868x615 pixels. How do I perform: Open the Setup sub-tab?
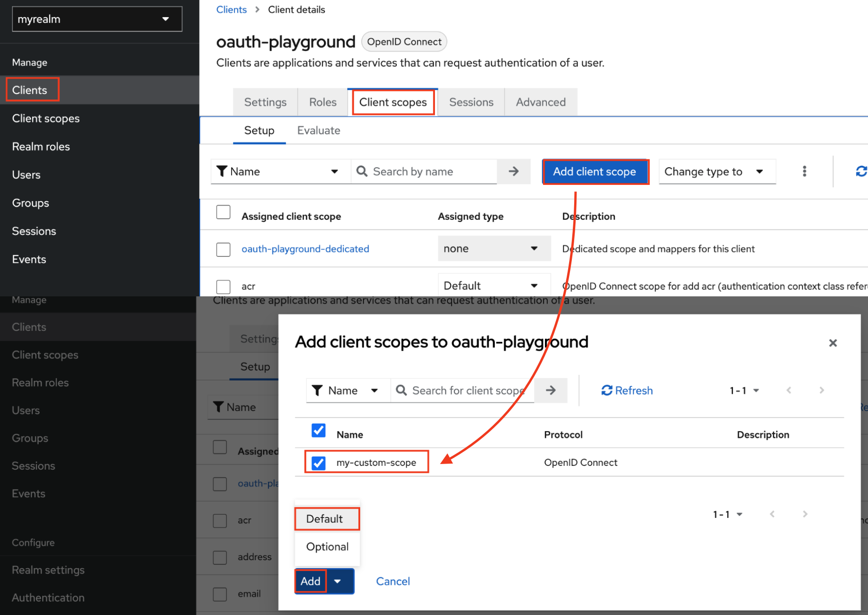(x=259, y=131)
